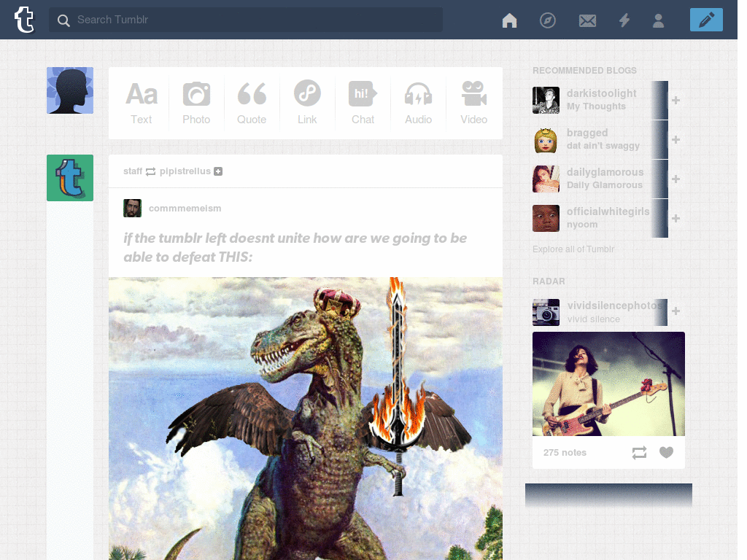The image size is (747, 560).
Task: Follow the dailyglamorous blog with plus
Action: [x=676, y=179]
